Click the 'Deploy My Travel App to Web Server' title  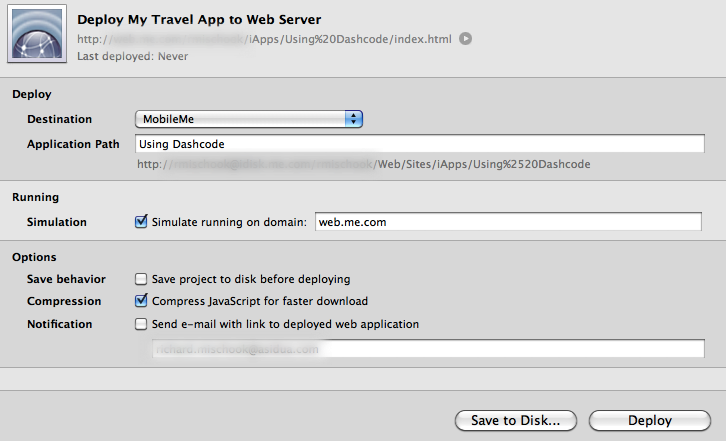point(199,19)
